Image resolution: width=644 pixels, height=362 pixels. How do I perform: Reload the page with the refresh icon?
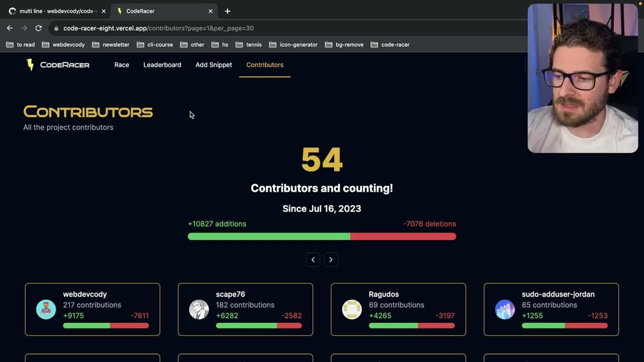click(38, 28)
